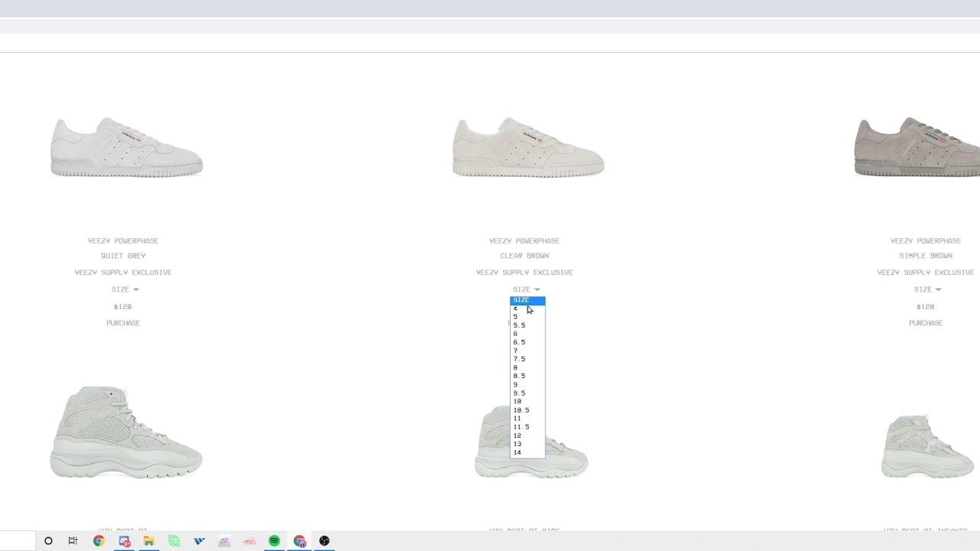Choose size 6.5 in the dropdown list
Screen dimensions: 980x551
pos(528,342)
